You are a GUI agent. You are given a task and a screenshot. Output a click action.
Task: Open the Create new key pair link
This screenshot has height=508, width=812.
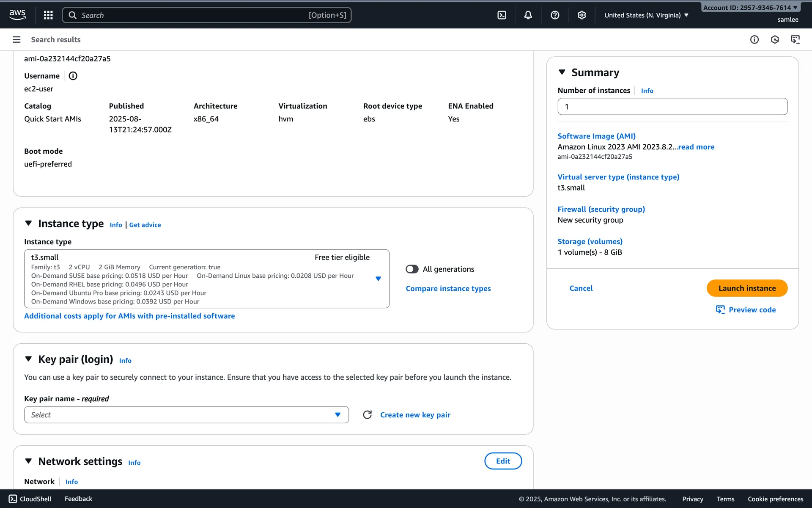pos(415,415)
